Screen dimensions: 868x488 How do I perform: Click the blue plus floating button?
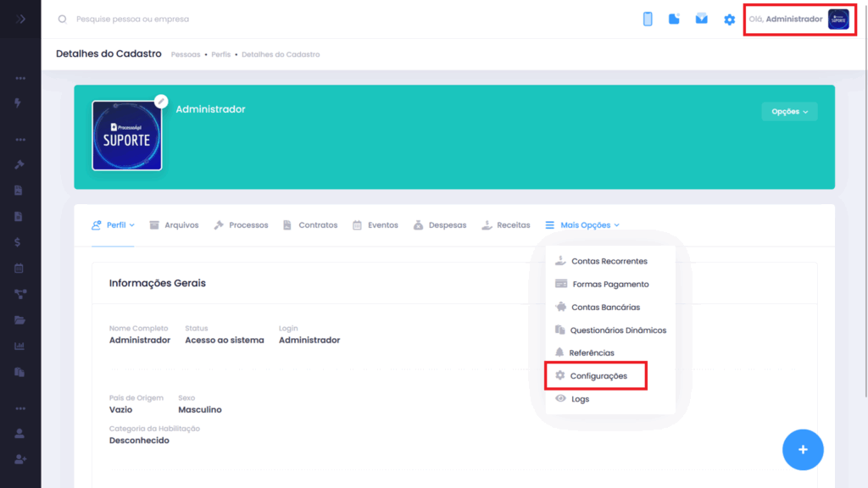[803, 450]
